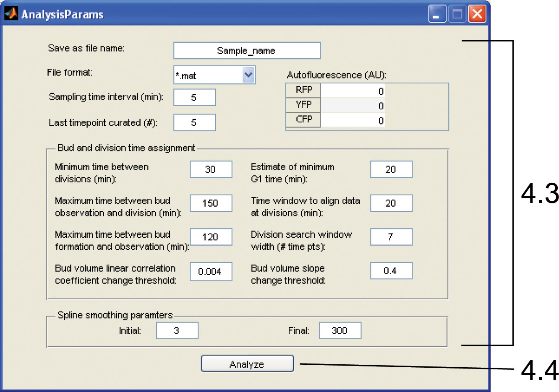Edit the Initial spline smoothing field
This screenshot has width=559, height=392.
pyautogui.click(x=177, y=330)
